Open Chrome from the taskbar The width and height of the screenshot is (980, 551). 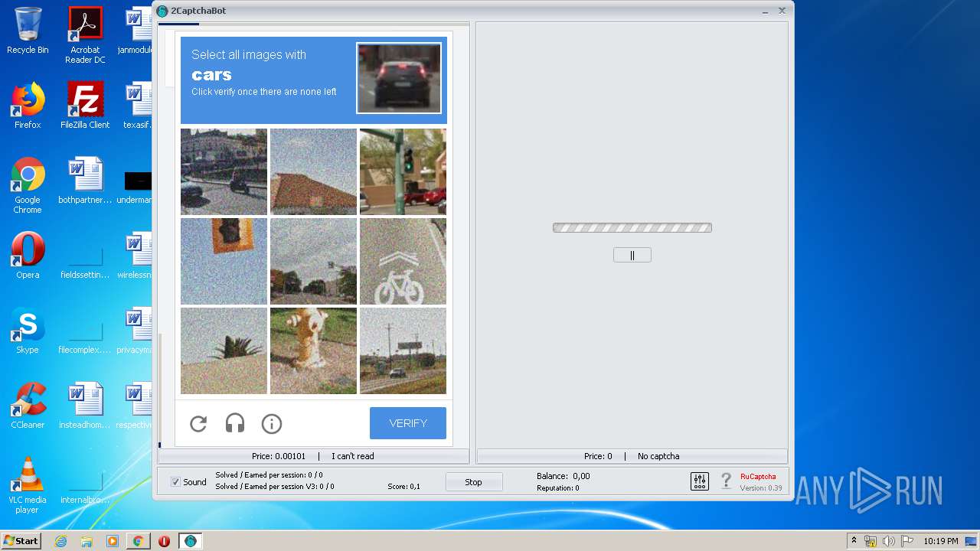point(138,541)
